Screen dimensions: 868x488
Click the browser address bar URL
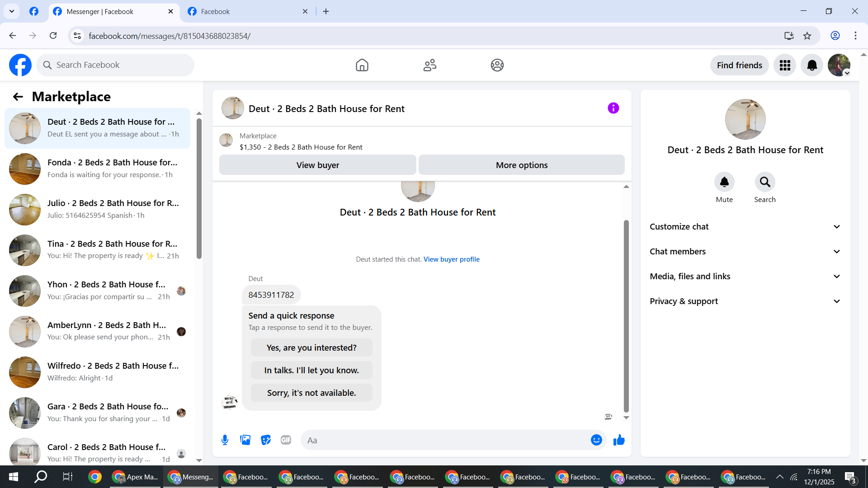[x=170, y=36]
